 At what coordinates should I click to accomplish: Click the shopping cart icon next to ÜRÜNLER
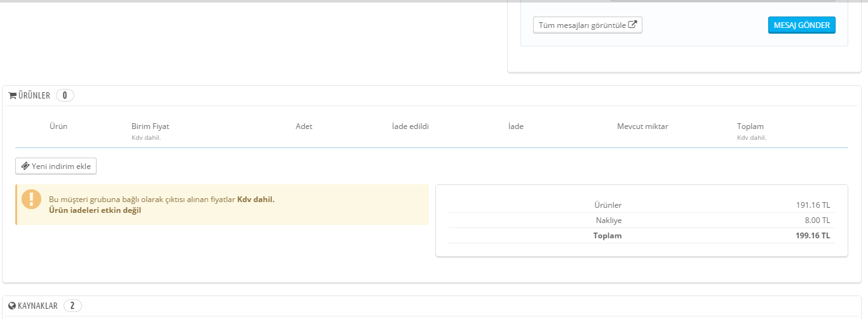pyautogui.click(x=12, y=95)
